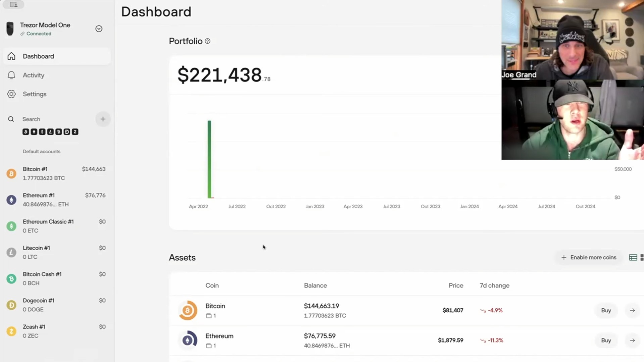Click the Bitcoin donut icon in Assets table
The height and width of the screenshot is (362, 644).
tap(188, 310)
